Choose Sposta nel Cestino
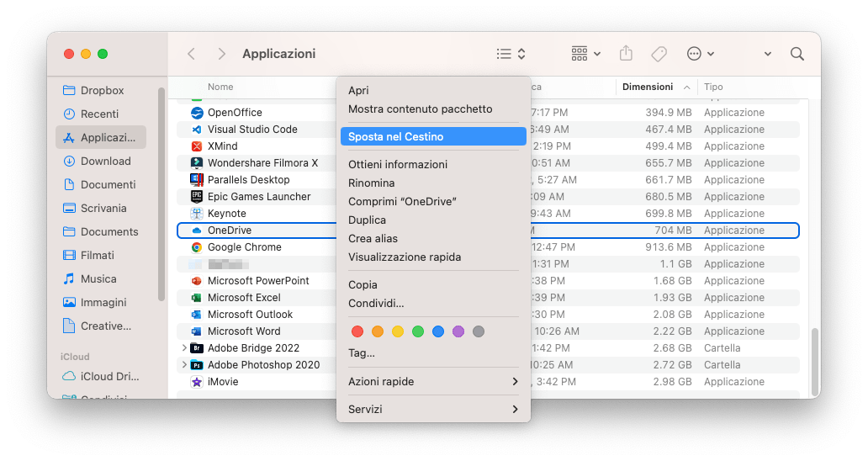 433,136
